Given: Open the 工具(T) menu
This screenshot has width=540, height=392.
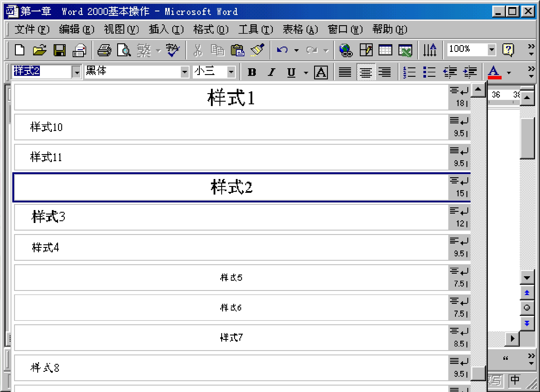Looking at the screenshot, I should pos(256,29).
